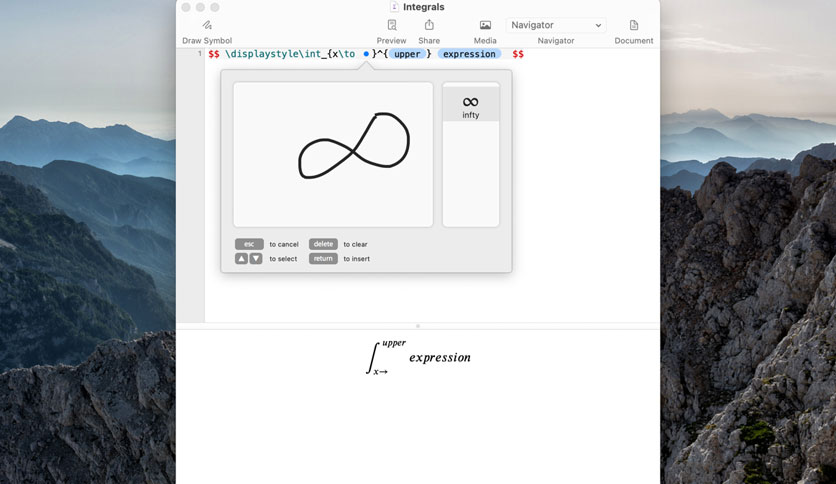The image size is (836, 484).
Task: Click the rendered integral expression preview
Action: pyautogui.click(x=419, y=357)
